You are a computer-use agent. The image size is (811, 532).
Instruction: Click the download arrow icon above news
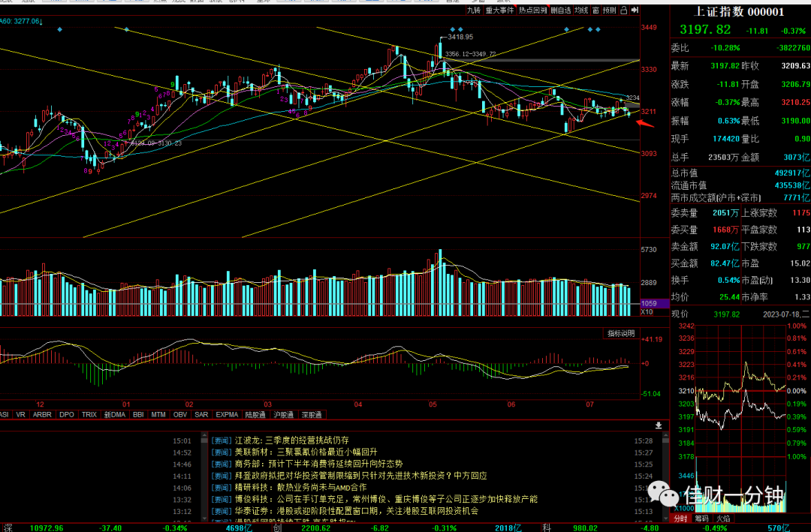(659, 425)
